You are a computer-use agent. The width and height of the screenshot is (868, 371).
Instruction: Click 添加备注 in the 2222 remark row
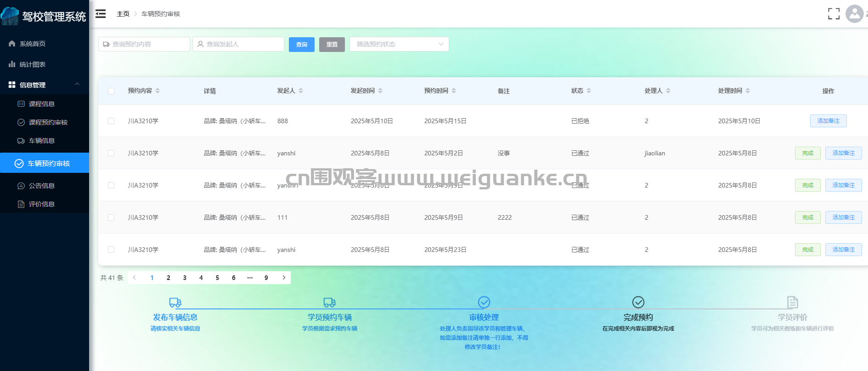pyautogui.click(x=844, y=217)
